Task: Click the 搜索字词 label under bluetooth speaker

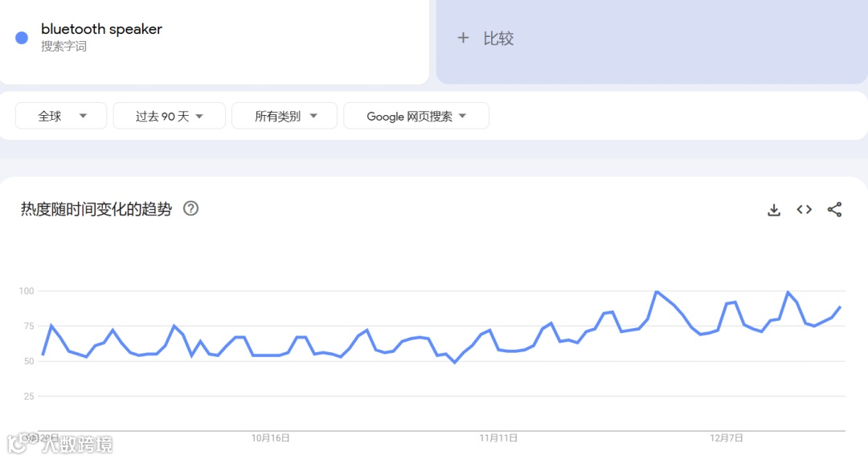Action: tap(63, 47)
